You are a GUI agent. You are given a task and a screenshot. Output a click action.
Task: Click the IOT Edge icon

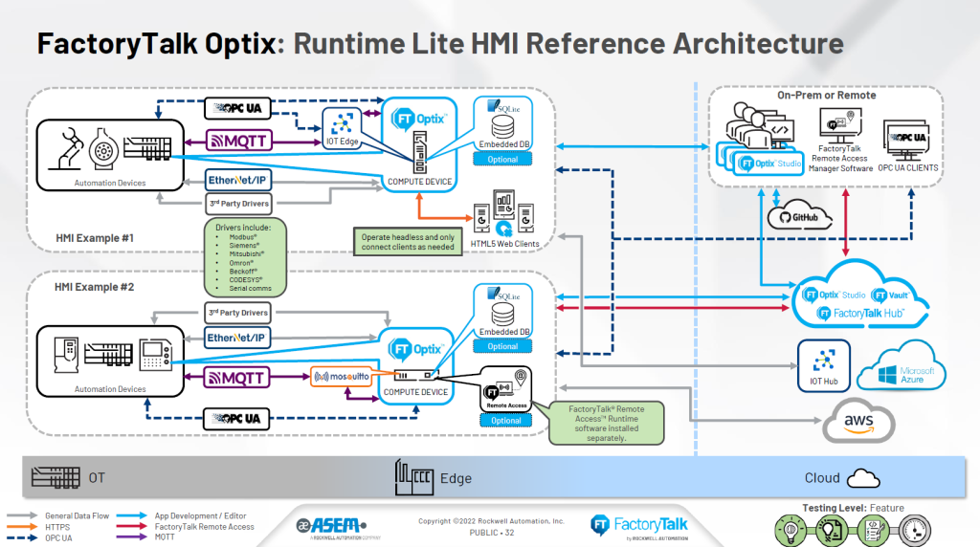click(342, 129)
